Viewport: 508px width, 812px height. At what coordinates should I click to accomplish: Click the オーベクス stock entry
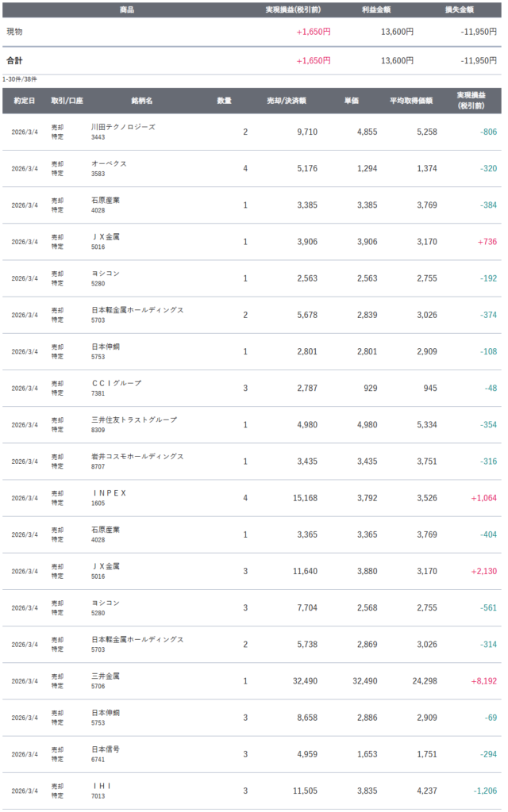coord(109,163)
